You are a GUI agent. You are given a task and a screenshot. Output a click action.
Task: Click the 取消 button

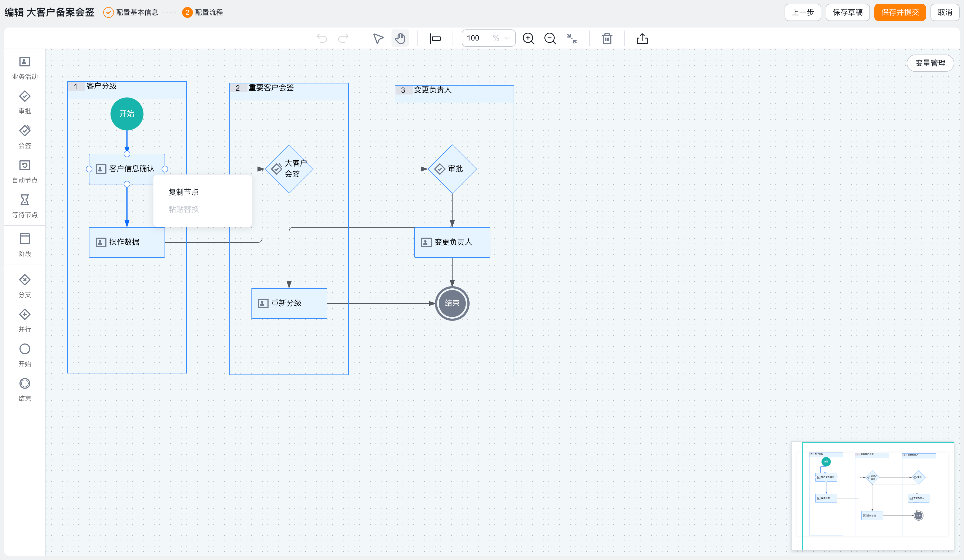coord(945,13)
